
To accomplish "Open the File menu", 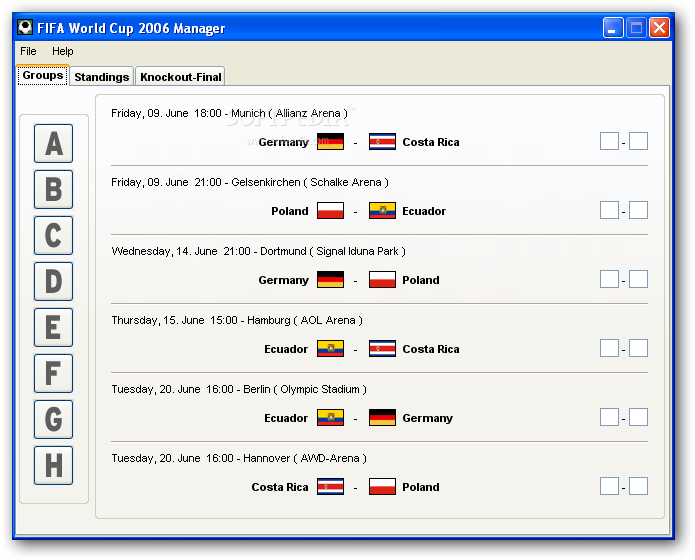I will point(28,51).
